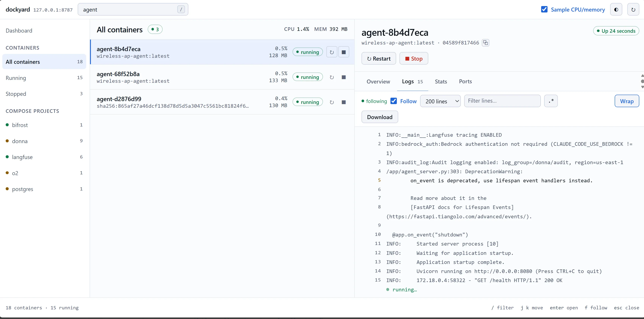Stop agent-8b4d7eca using its row stop icon
Image resolution: width=644 pixels, height=319 pixels.
[344, 52]
